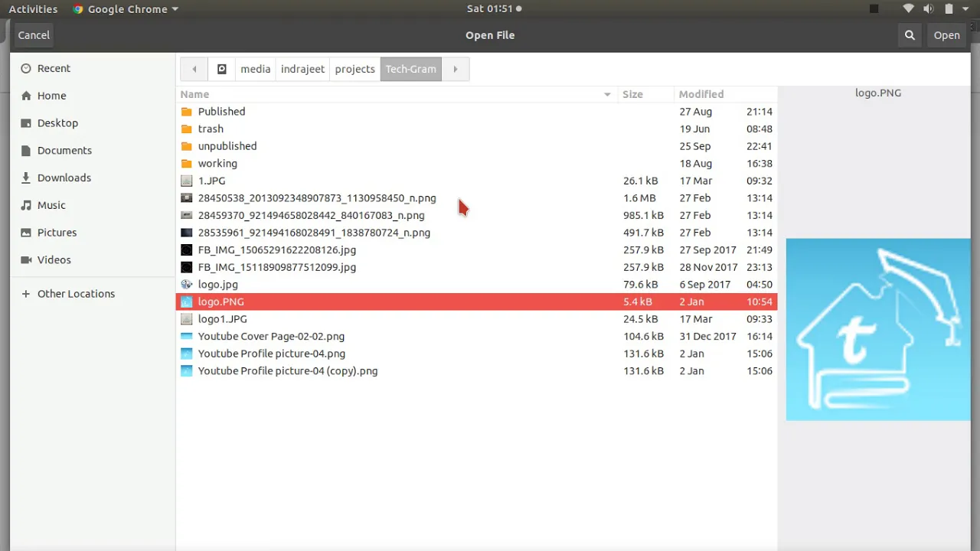Click the search magnifier icon in header
This screenshot has width=980, height=551.
point(910,35)
